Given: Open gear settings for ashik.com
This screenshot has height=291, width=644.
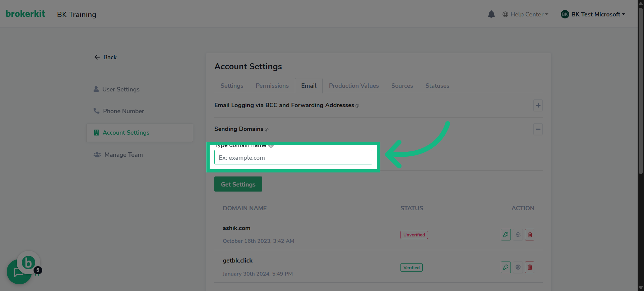Looking at the screenshot, I should 518,235.
